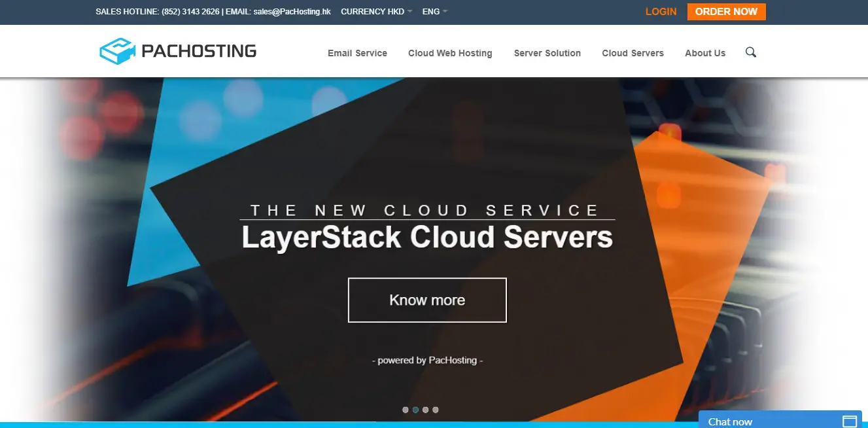Viewport: 868px width, 428px height.
Task: Select the third carousel slide dot
Action: tap(426, 410)
